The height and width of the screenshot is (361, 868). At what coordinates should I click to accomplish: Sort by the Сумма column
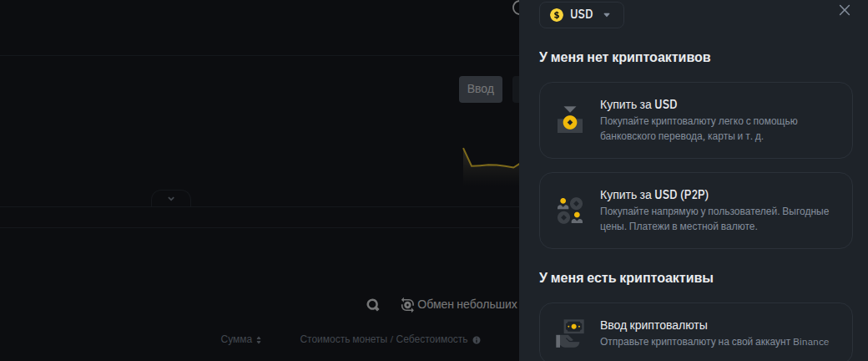235,340
